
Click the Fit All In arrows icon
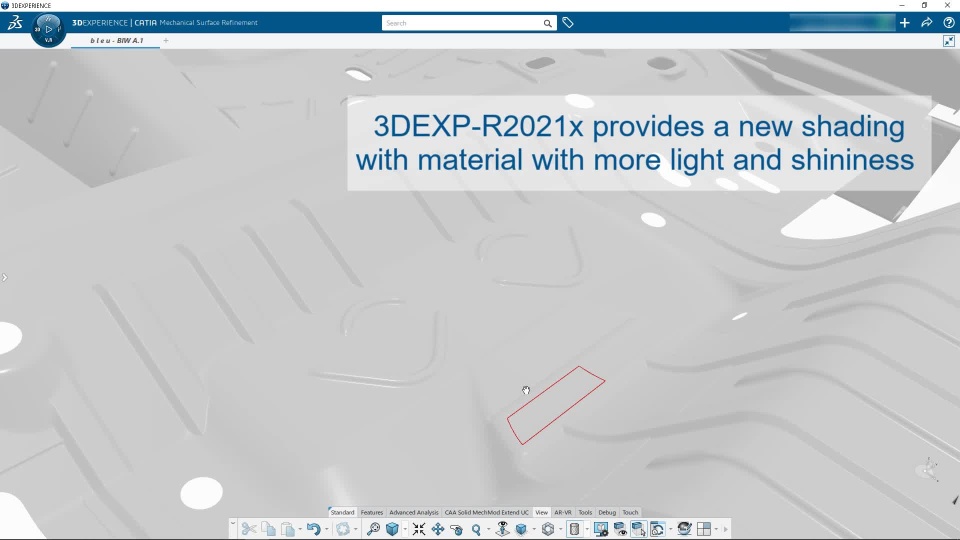click(419, 529)
